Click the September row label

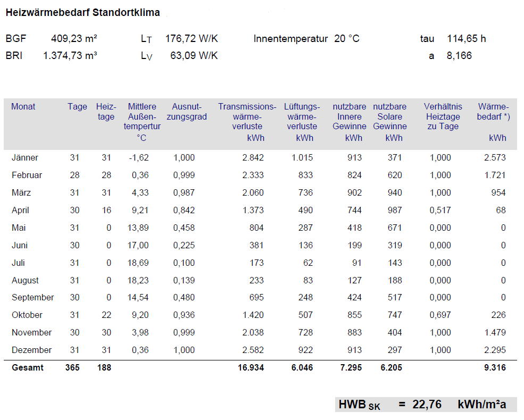pyautogui.click(x=32, y=298)
